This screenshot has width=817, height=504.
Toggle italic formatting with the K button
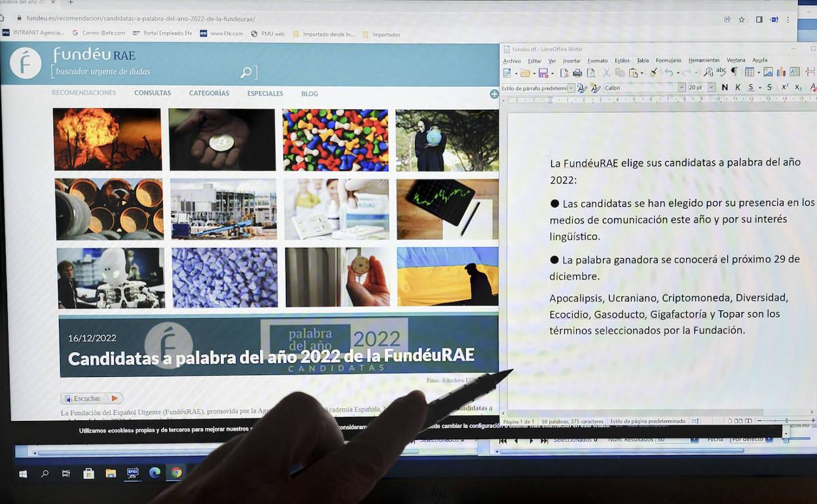click(x=738, y=87)
